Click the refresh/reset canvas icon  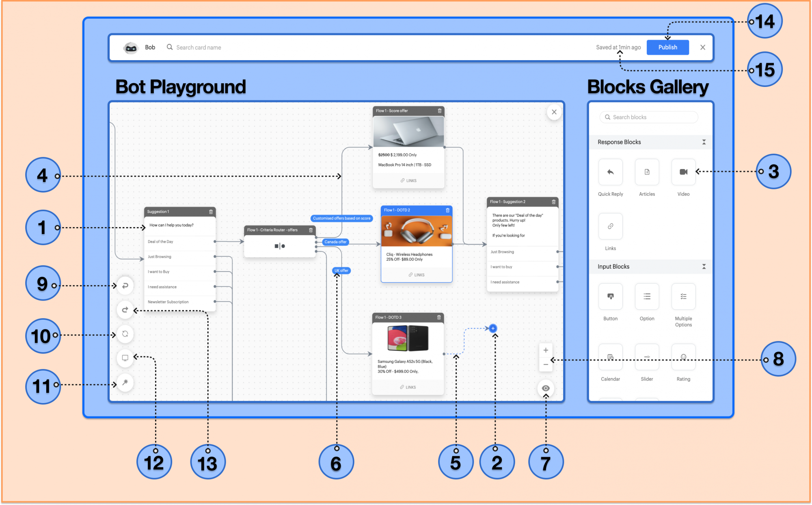point(125,334)
